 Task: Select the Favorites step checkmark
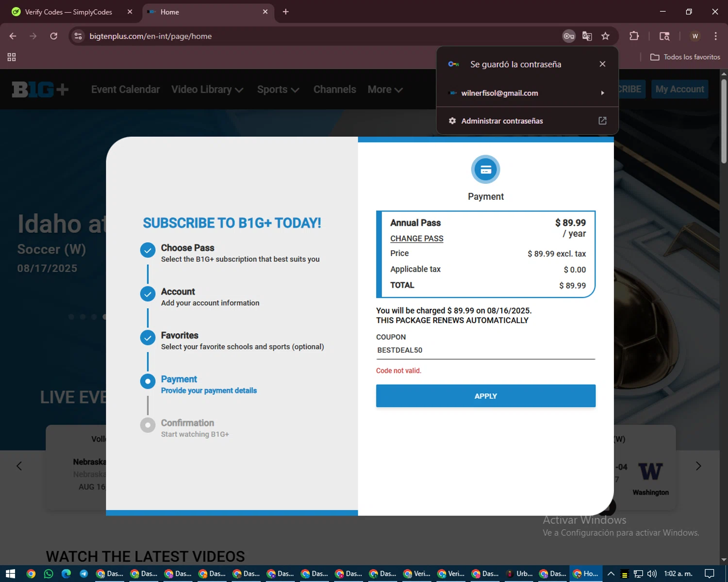tap(148, 338)
